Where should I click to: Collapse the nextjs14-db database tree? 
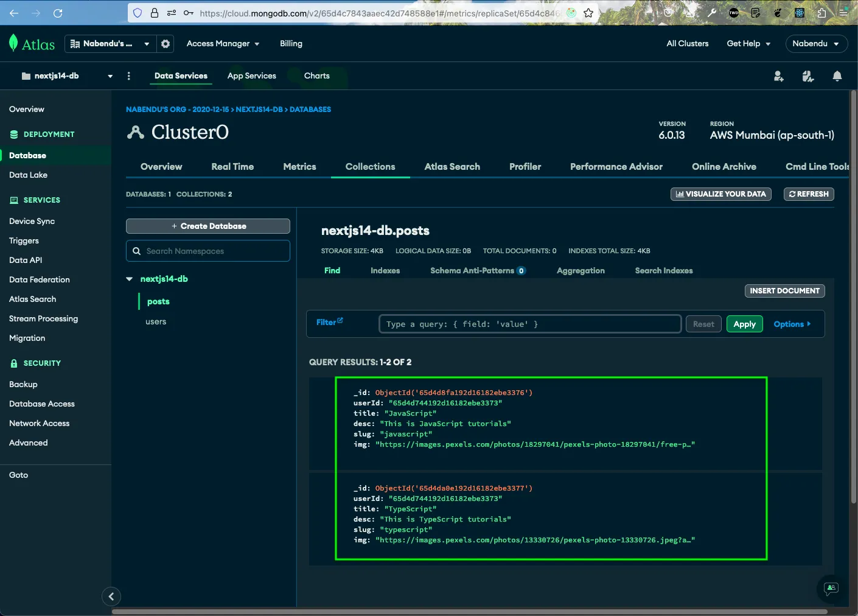129,279
